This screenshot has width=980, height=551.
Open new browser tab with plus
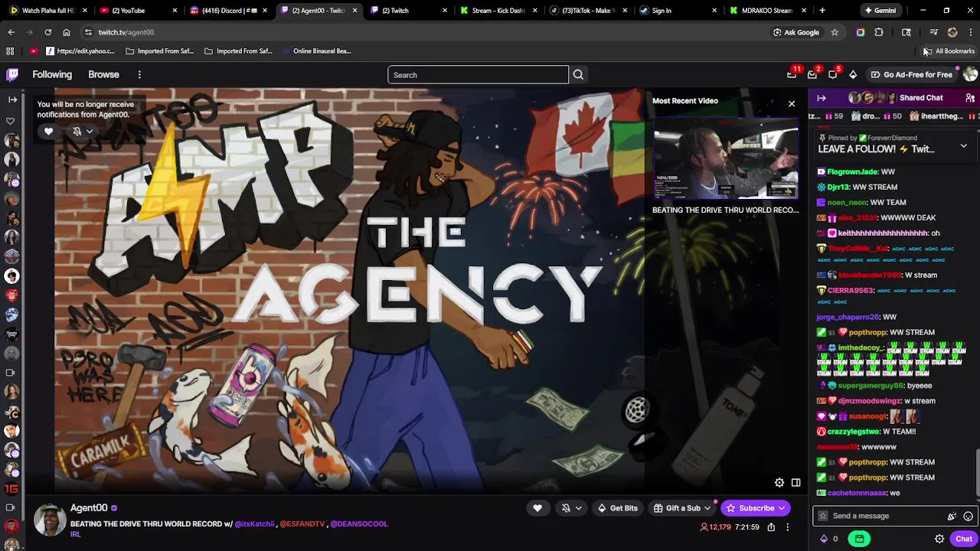pos(822,11)
